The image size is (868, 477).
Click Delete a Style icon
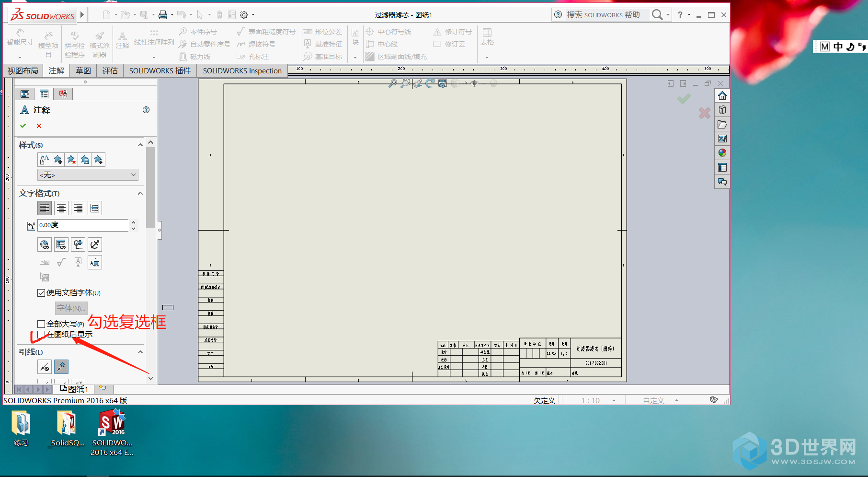[71, 160]
